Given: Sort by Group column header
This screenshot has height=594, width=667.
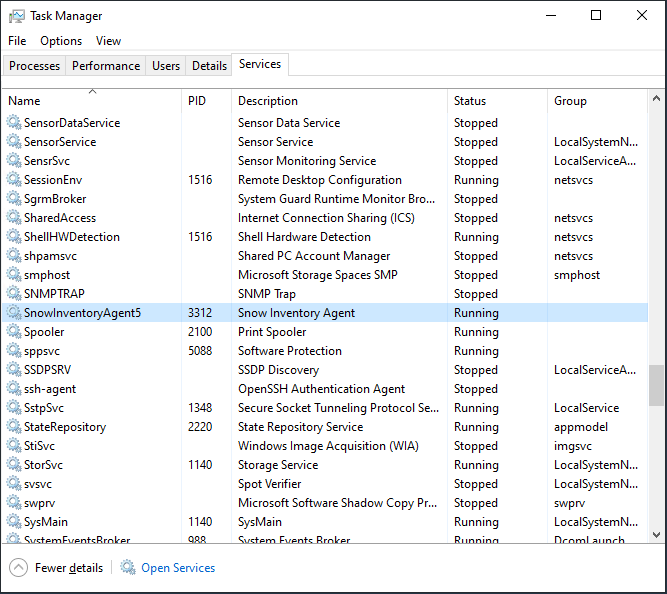Looking at the screenshot, I should click(597, 101).
